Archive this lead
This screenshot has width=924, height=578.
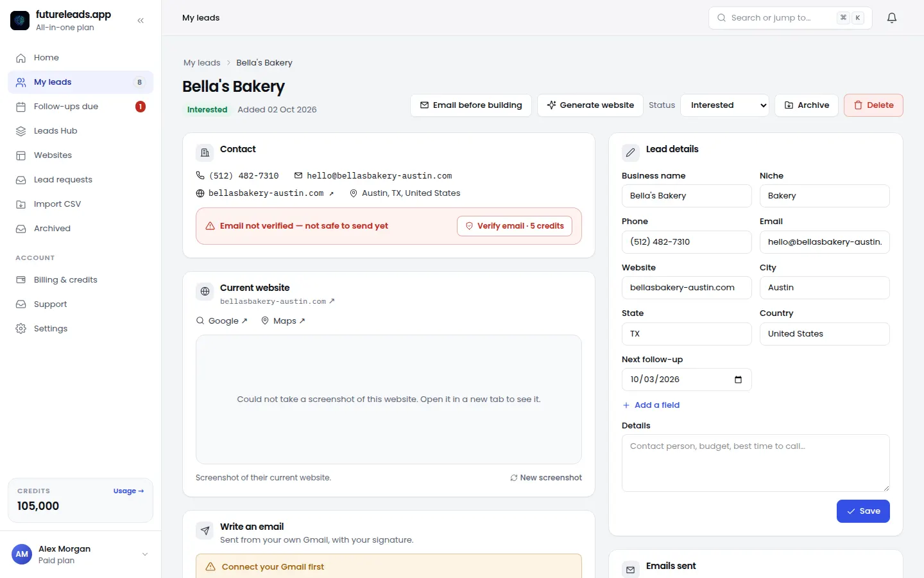click(x=807, y=105)
